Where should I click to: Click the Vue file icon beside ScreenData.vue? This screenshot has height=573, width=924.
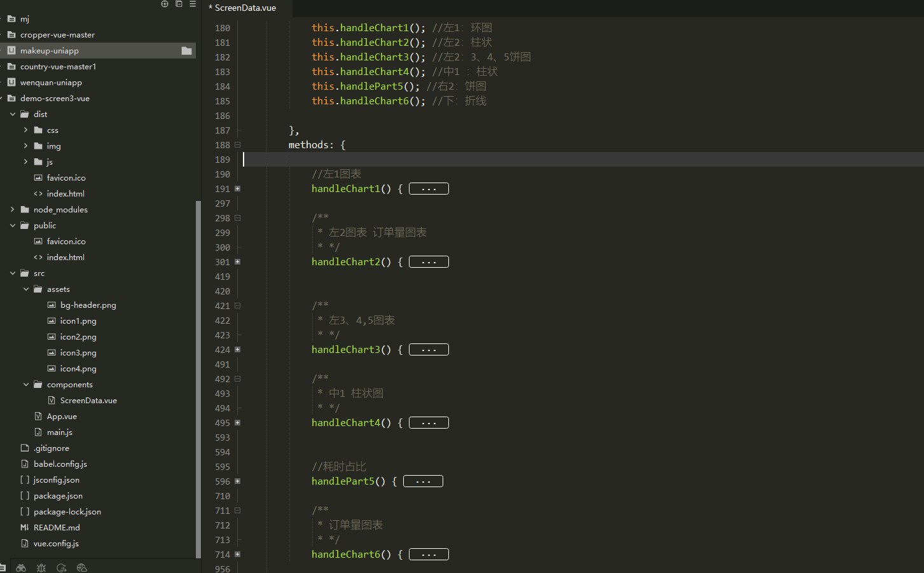click(x=52, y=401)
